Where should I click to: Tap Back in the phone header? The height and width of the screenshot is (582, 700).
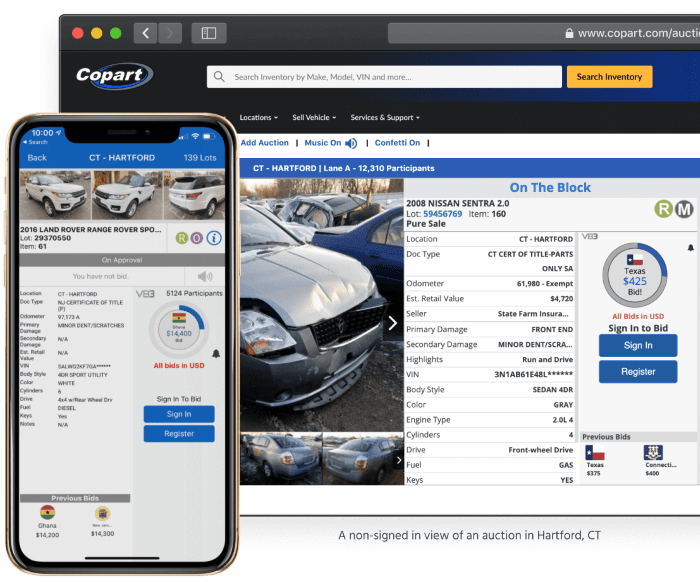pyautogui.click(x=37, y=158)
